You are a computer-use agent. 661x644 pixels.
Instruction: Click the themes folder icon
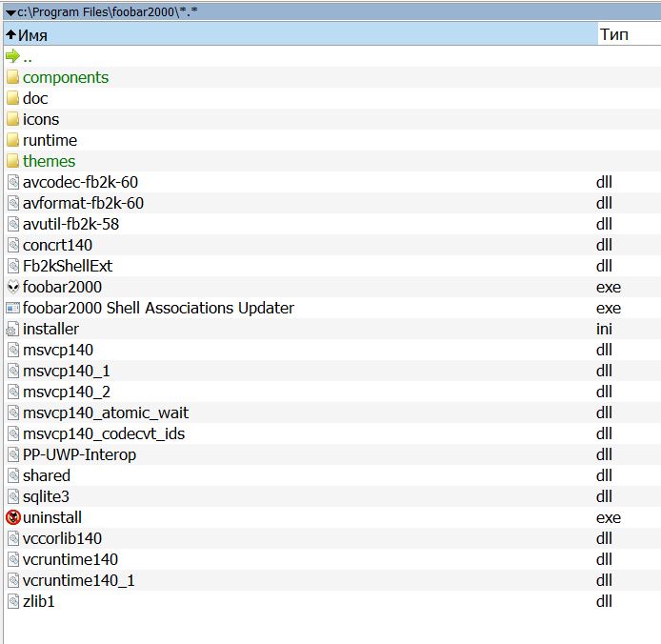[x=12, y=161]
